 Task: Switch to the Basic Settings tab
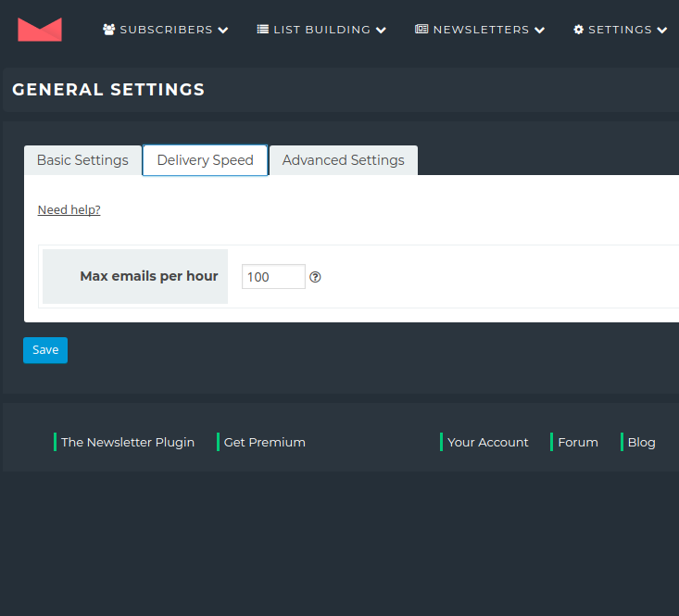point(82,160)
